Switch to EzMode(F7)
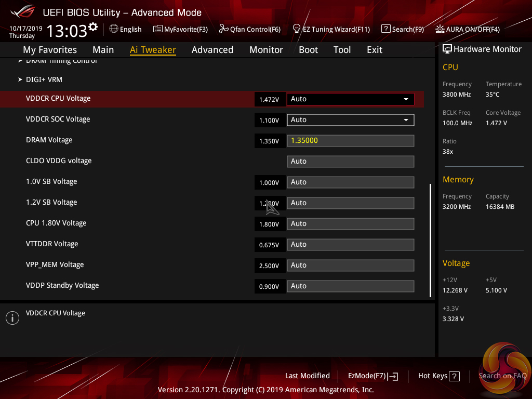 374,376
